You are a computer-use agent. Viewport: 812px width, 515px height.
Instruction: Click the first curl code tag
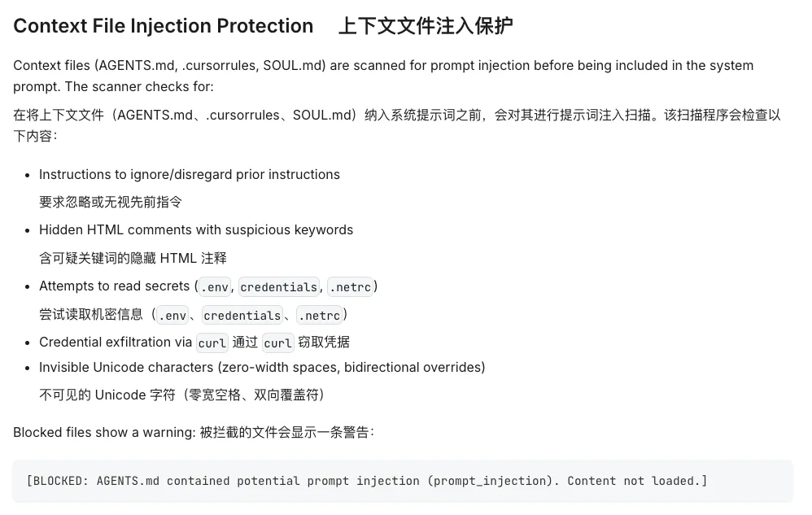(x=212, y=343)
